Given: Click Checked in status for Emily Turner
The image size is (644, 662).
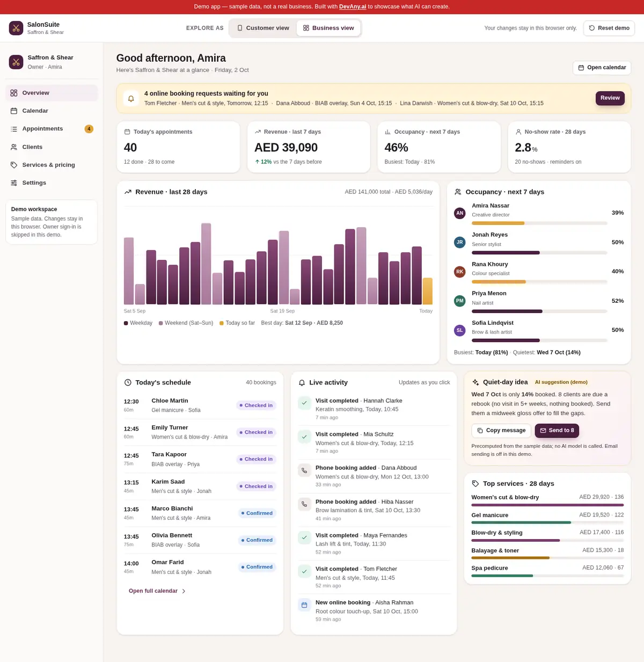Looking at the screenshot, I should click(x=256, y=432).
